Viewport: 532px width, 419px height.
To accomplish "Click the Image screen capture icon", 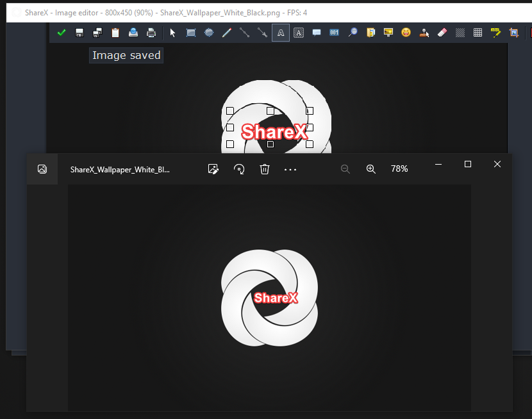I will (388, 33).
